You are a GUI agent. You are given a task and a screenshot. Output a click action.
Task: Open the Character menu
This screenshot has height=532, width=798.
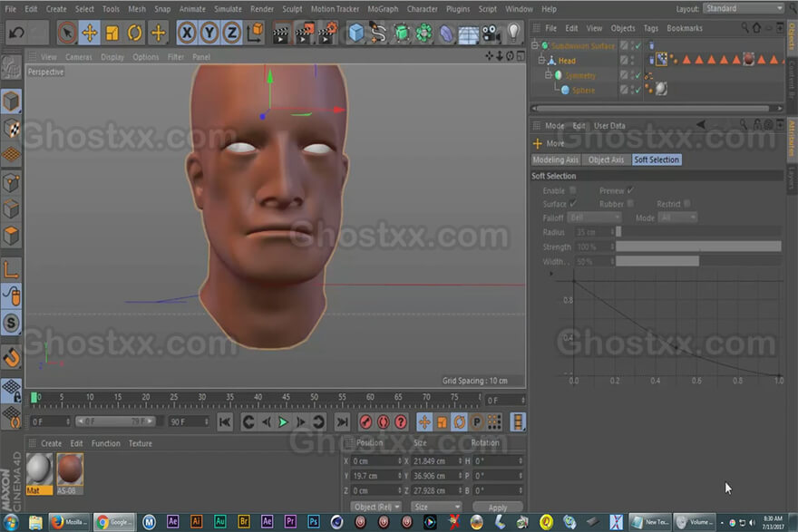tap(422, 9)
